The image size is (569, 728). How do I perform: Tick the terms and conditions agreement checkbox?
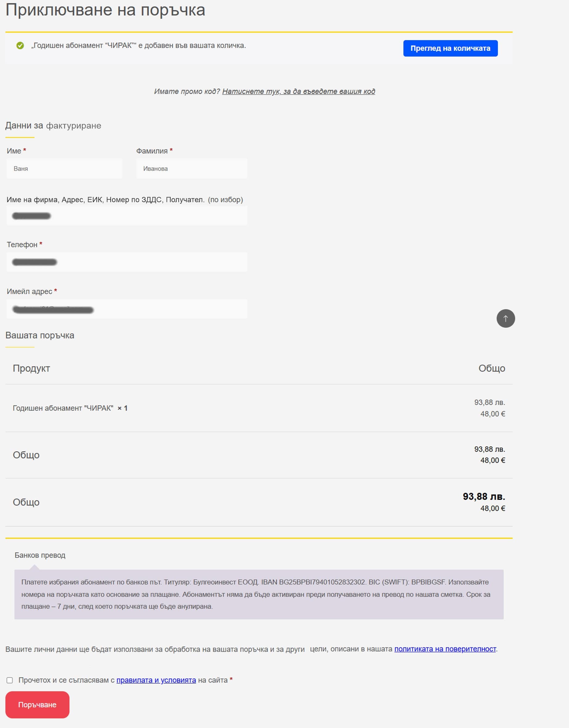pyautogui.click(x=10, y=680)
